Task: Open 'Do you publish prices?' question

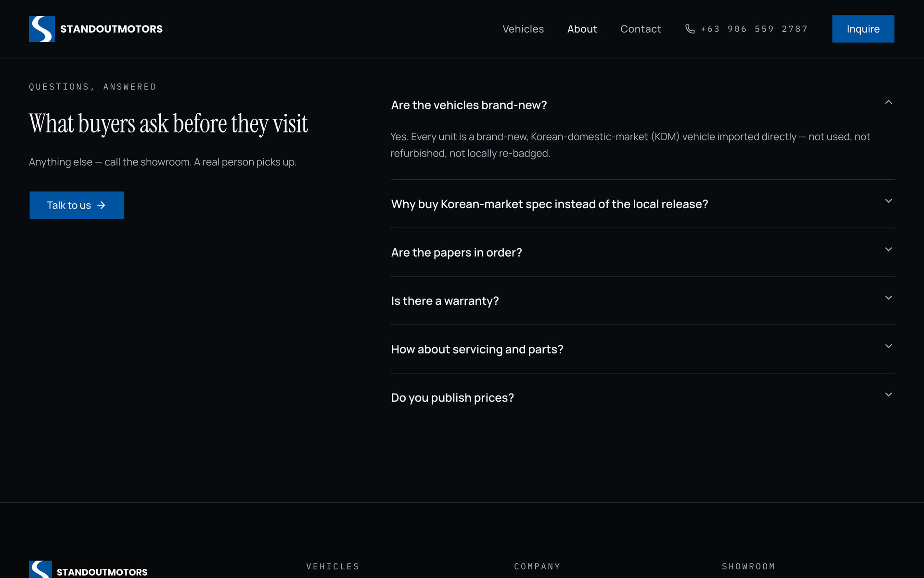Action: click(452, 398)
